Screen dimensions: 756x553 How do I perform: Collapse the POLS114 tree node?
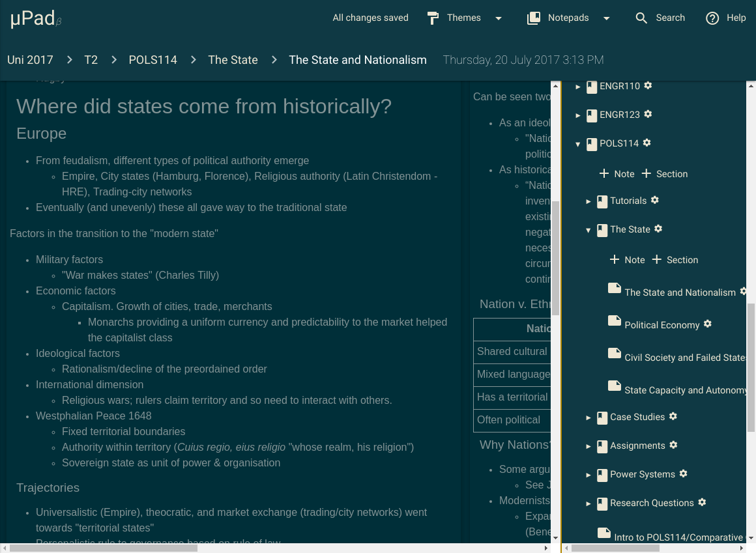(x=578, y=144)
